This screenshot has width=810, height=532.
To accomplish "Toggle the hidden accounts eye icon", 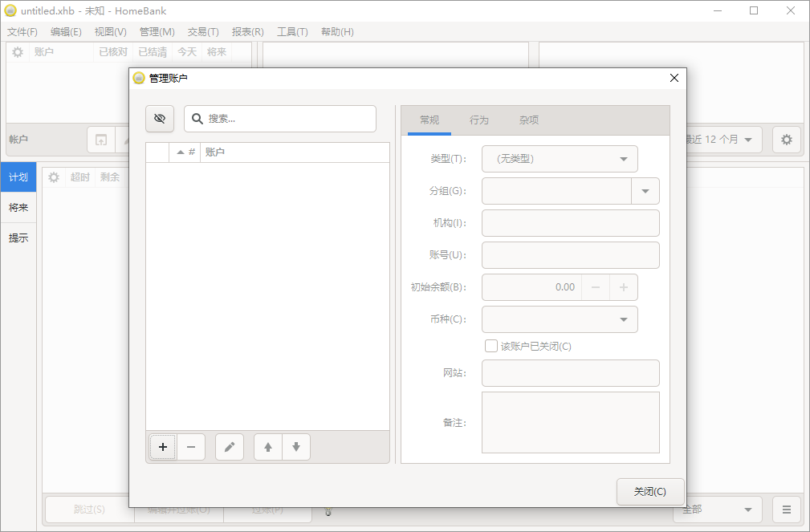I will coord(160,118).
